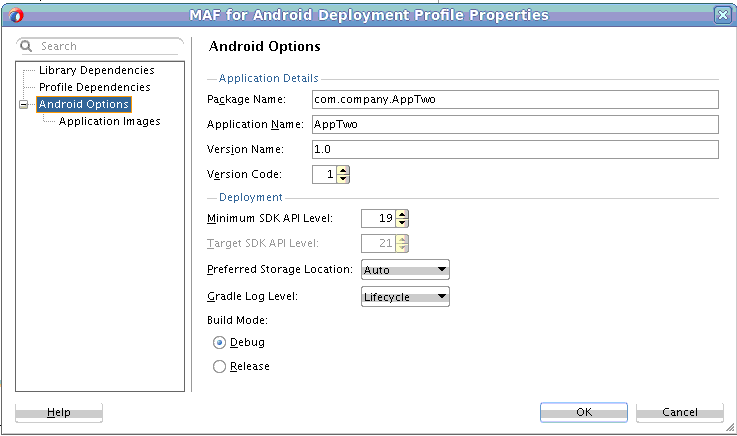Decrease Version Code with down arrow
Image resolution: width=737 pixels, height=436 pixels.
tap(343, 179)
